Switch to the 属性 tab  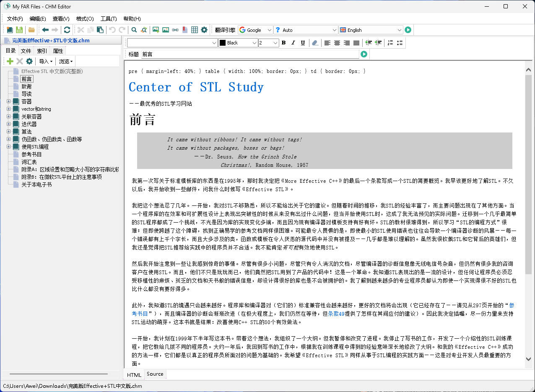(x=58, y=51)
